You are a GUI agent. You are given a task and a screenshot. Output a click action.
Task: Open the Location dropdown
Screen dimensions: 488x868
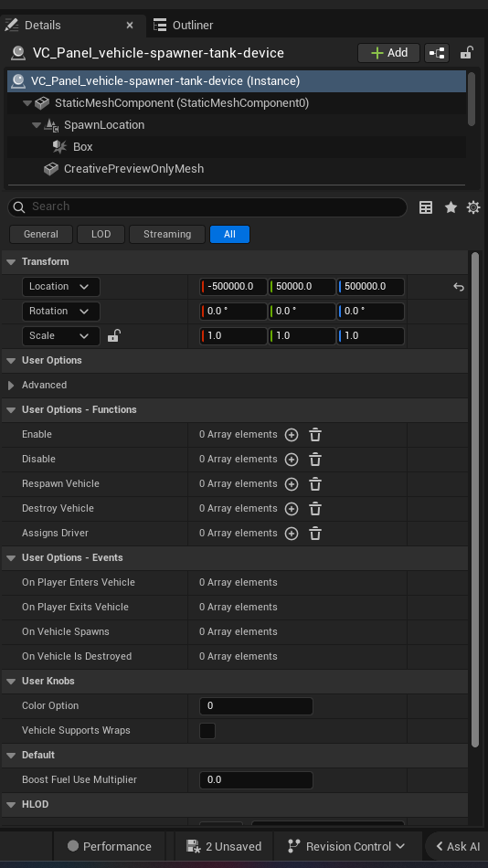click(x=61, y=287)
